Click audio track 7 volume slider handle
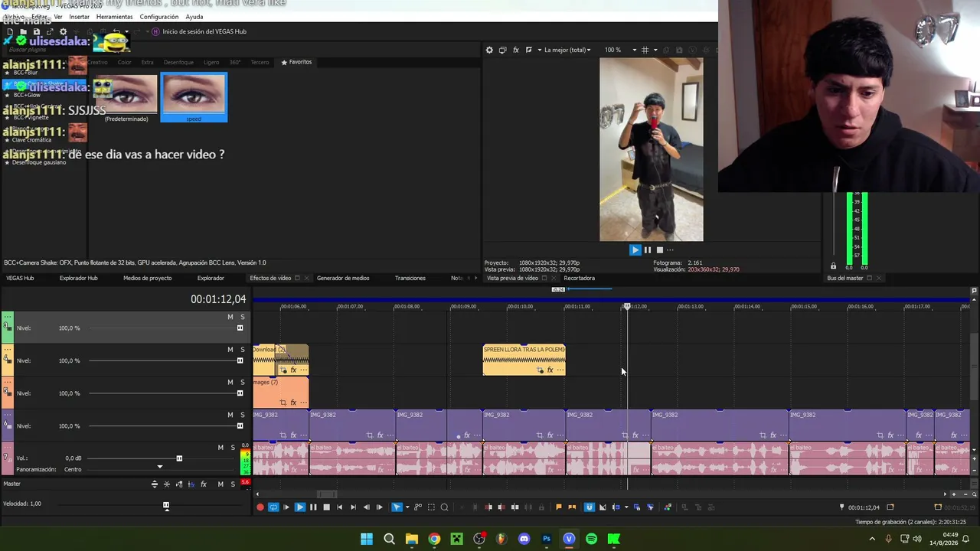980x551 pixels. click(x=179, y=458)
